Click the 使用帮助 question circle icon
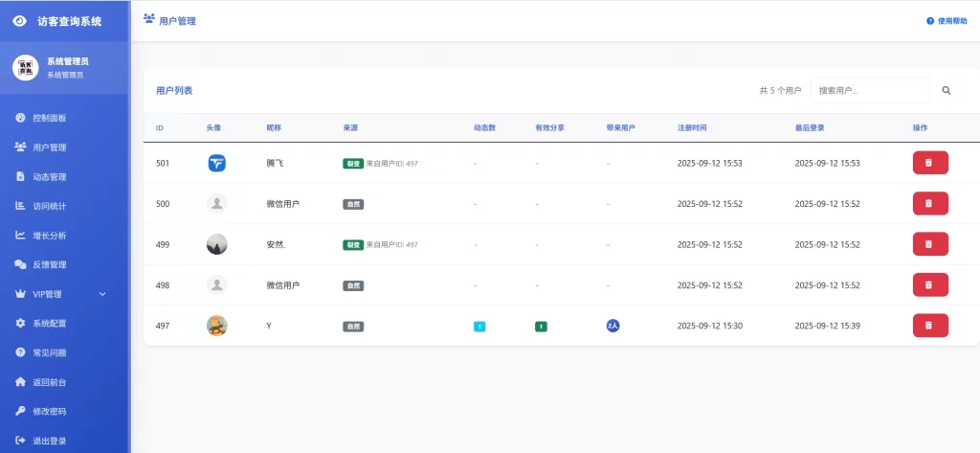Viewport: 980px width, 453px height. point(930,21)
